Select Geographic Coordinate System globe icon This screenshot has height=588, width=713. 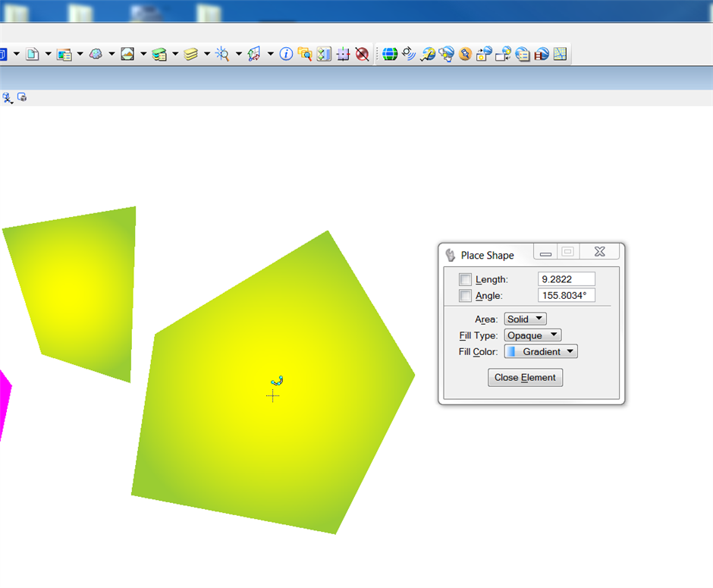coord(390,54)
